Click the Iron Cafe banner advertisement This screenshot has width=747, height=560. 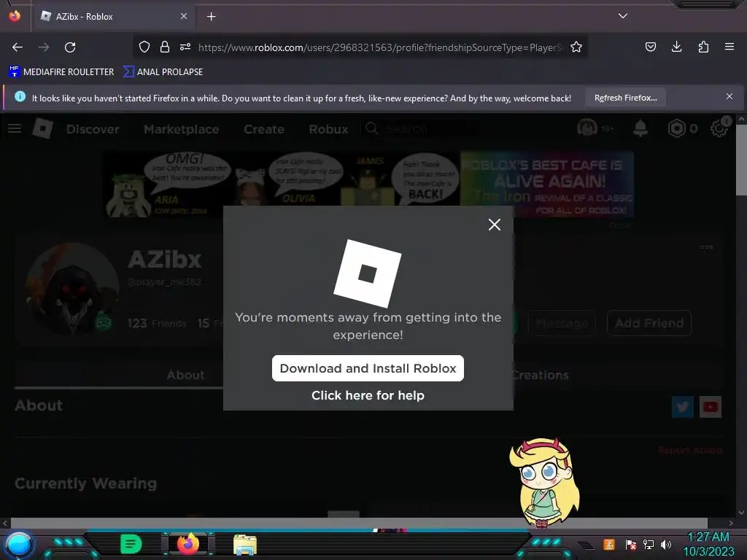click(369, 184)
